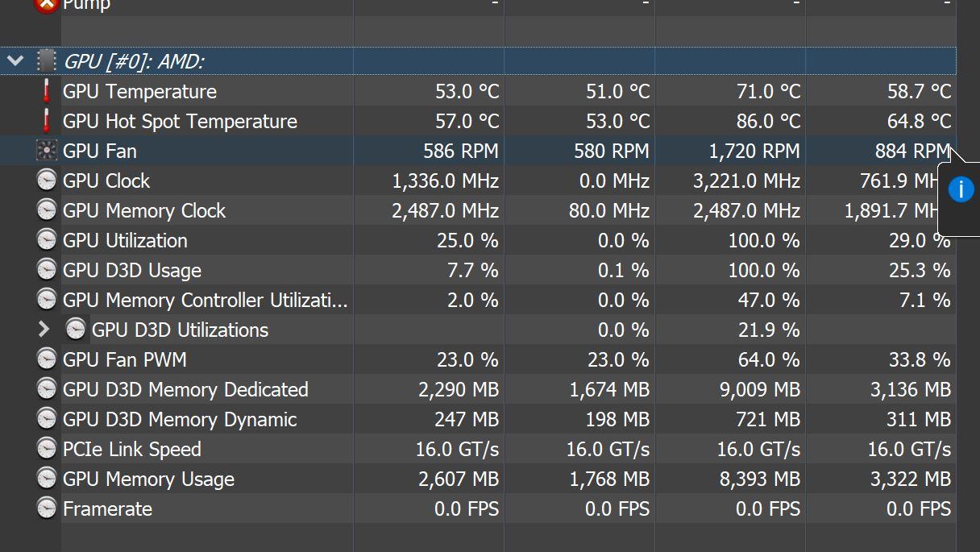Select the PCIe Link Speed sensor row

point(132,449)
